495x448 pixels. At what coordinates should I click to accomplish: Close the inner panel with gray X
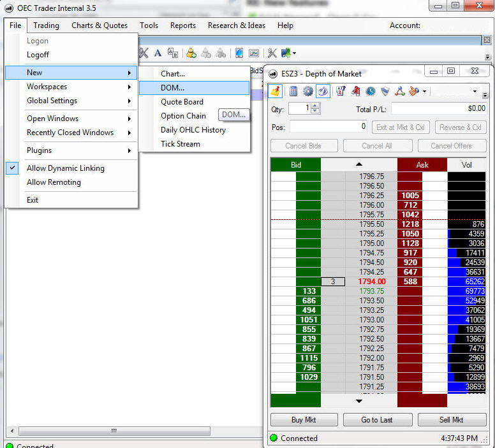click(x=487, y=40)
